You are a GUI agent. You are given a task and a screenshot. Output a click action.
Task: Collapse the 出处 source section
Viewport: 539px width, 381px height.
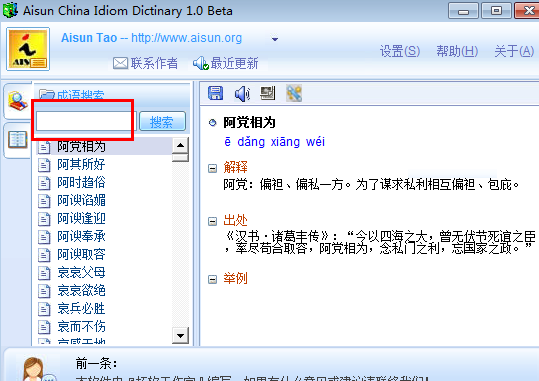[x=213, y=221]
